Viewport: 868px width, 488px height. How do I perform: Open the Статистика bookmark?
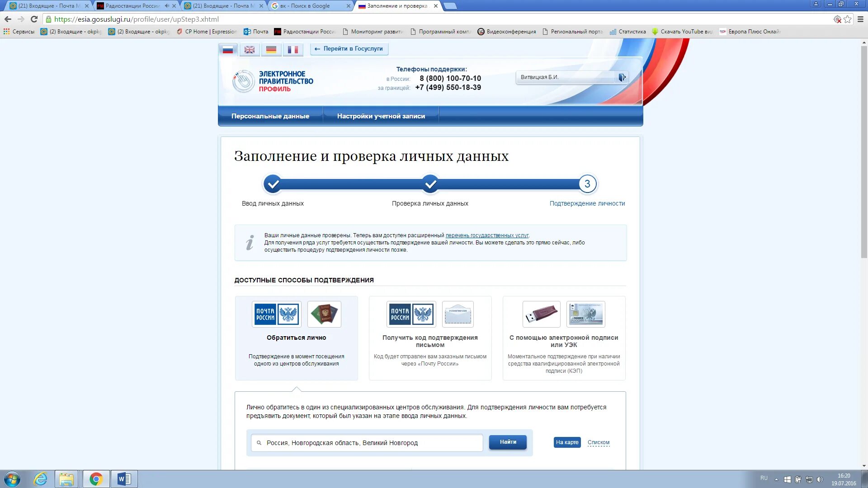click(x=628, y=32)
